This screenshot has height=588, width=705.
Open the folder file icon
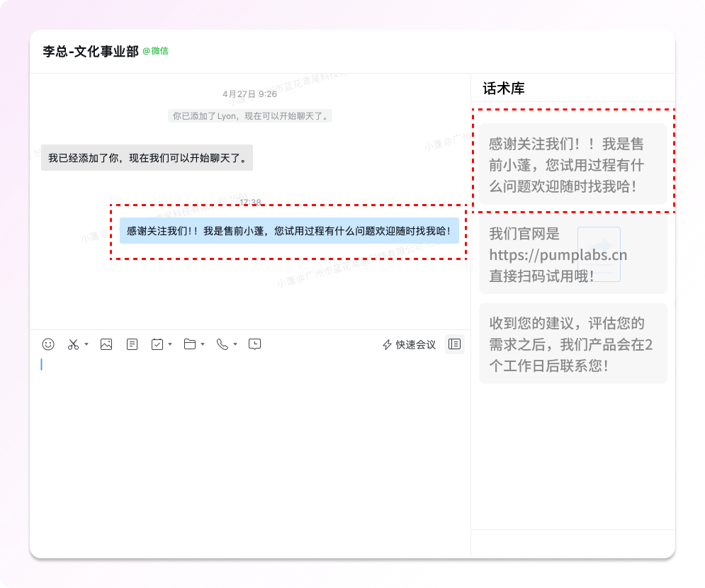click(x=190, y=344)
